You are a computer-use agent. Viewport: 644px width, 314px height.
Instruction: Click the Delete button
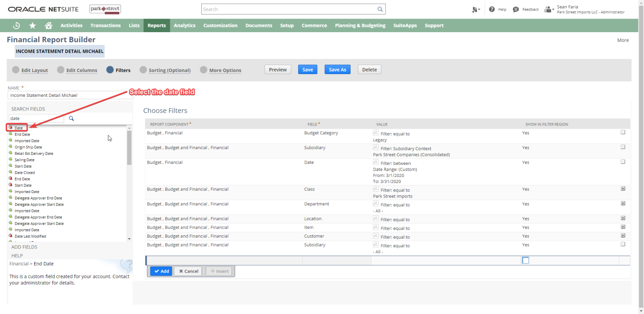click(369, 70)
